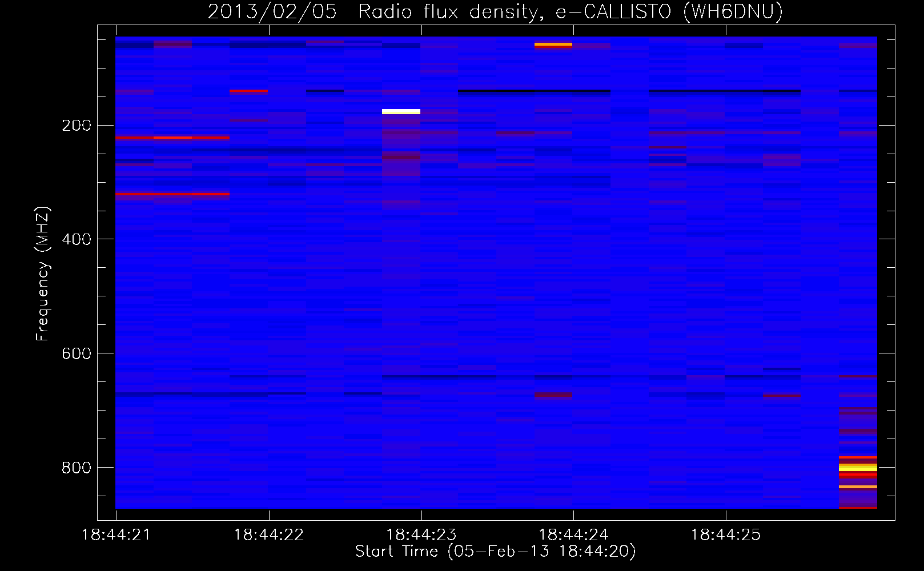Click the 200 frequency tick label
This screenshot has width=924, height=571.
tap(77, 125)
